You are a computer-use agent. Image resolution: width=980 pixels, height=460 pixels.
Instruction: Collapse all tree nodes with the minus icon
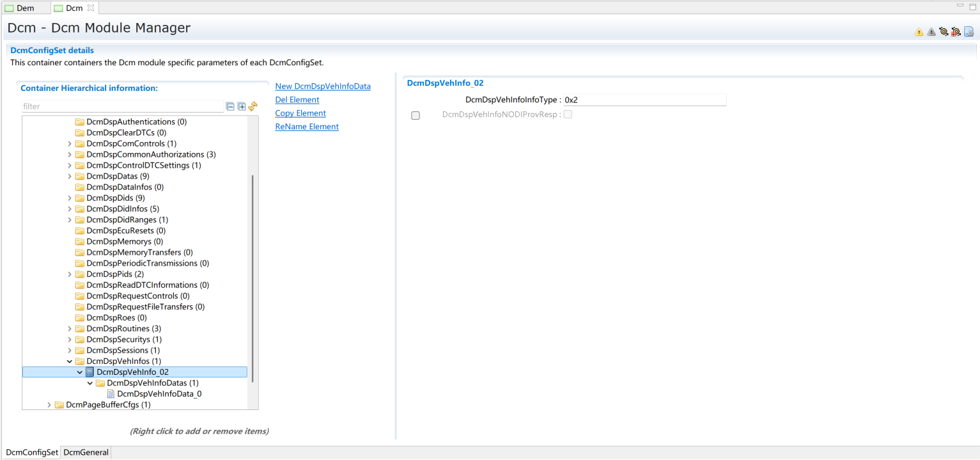(x=230, y=107)
